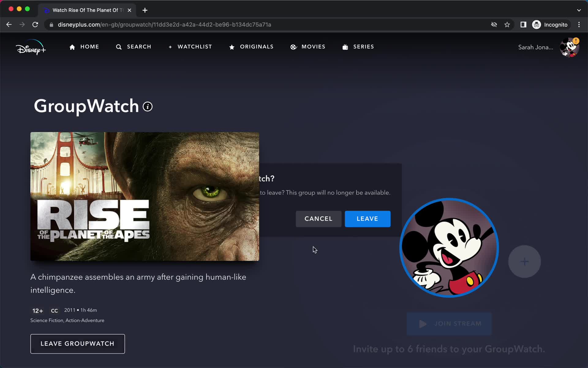The height and width of the screenshot is (368, 588).
Task: Go to the Watchlist page
Action: click(x=190, y=47)
